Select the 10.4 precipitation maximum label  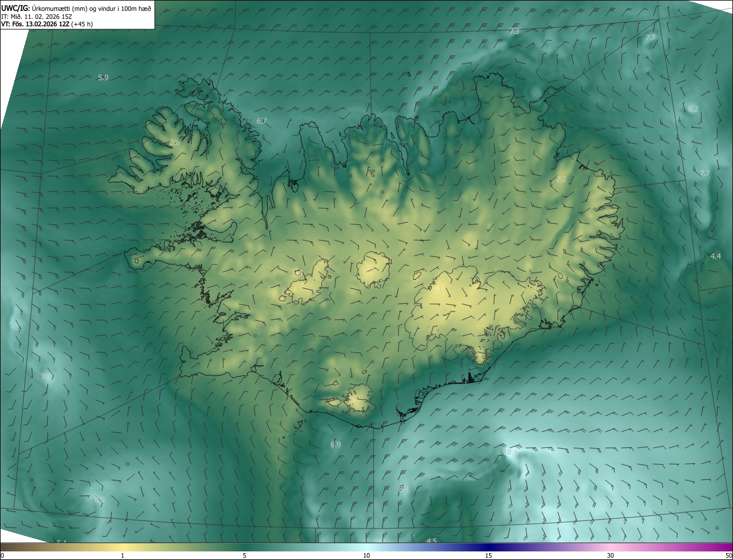511,452
